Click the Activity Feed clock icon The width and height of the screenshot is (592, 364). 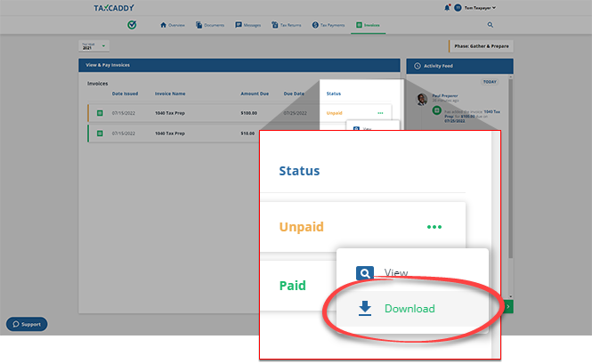coord(418,66)
